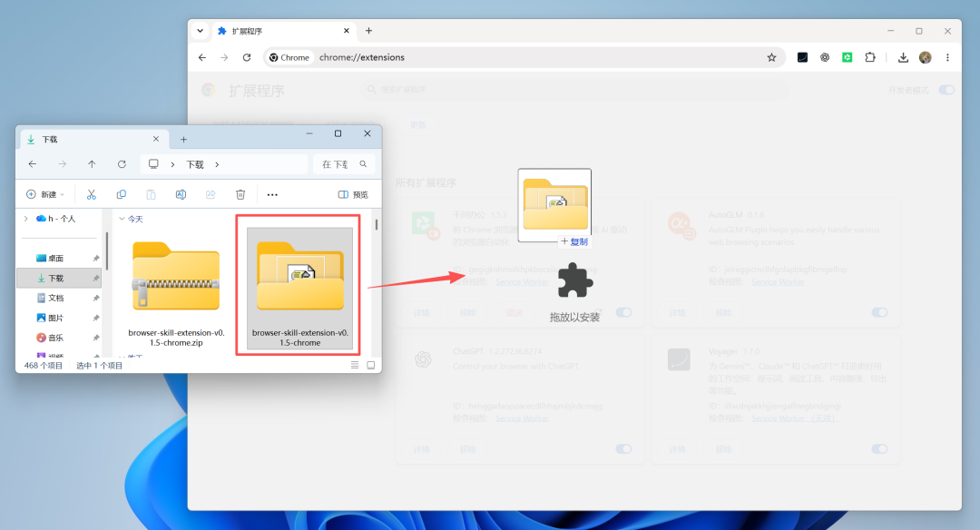The height and width of the screenshot is (530, 980).
Task: Collapse the 今天 group in file list
Action: pos(122,219)
